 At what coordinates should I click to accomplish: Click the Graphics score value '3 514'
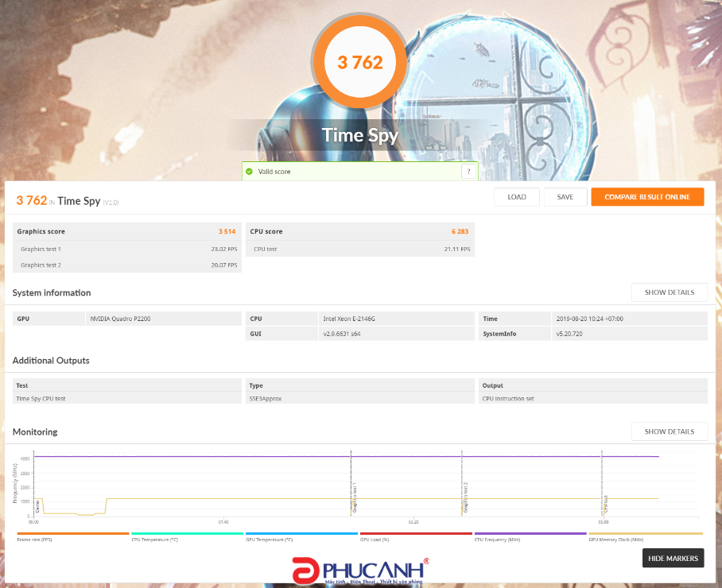pos(227,231)
